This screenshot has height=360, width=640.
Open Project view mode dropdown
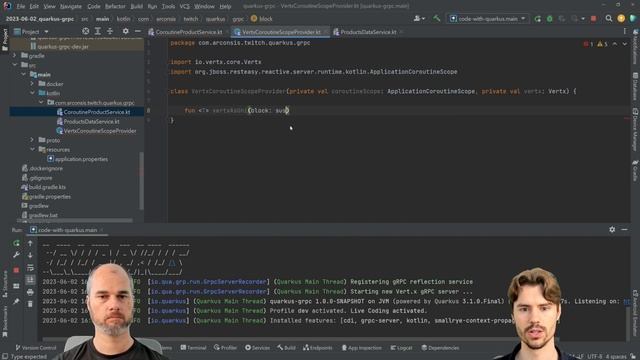pos(31,31)
